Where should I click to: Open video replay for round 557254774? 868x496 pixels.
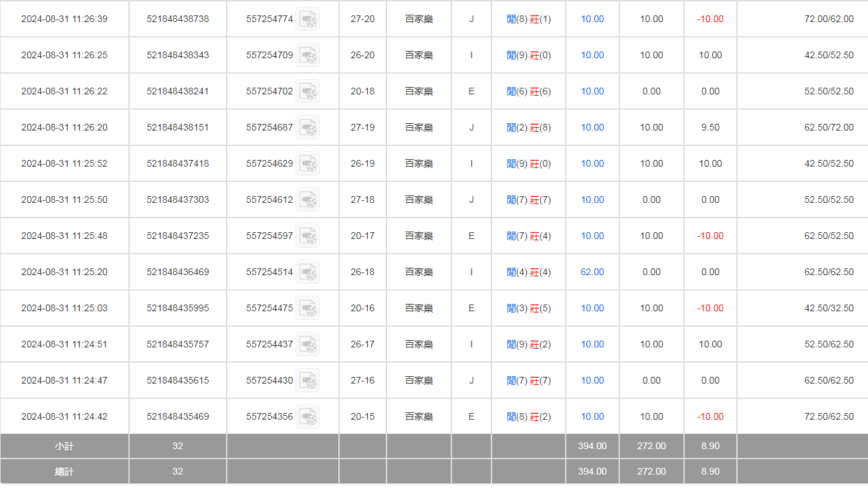[308, 19]
